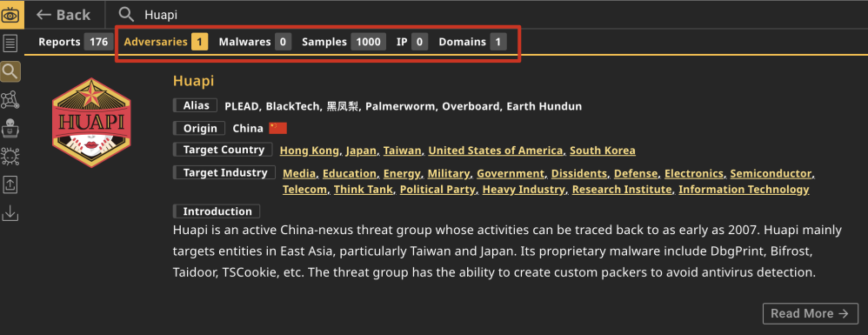Go back using the Back arrow
868x335 pixels.
[63, 15]
